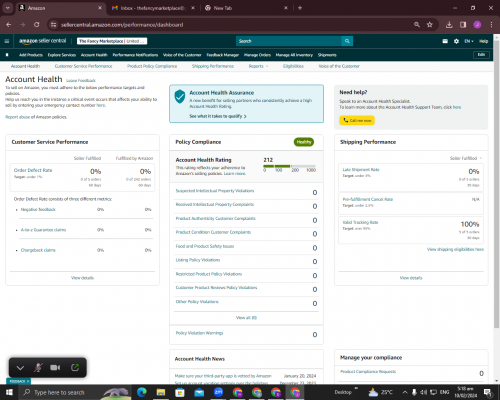This screenshot has height=400, width=500.
Task: Unmute the microphone in the meeting control bar
Action: [x=38, y=367]
